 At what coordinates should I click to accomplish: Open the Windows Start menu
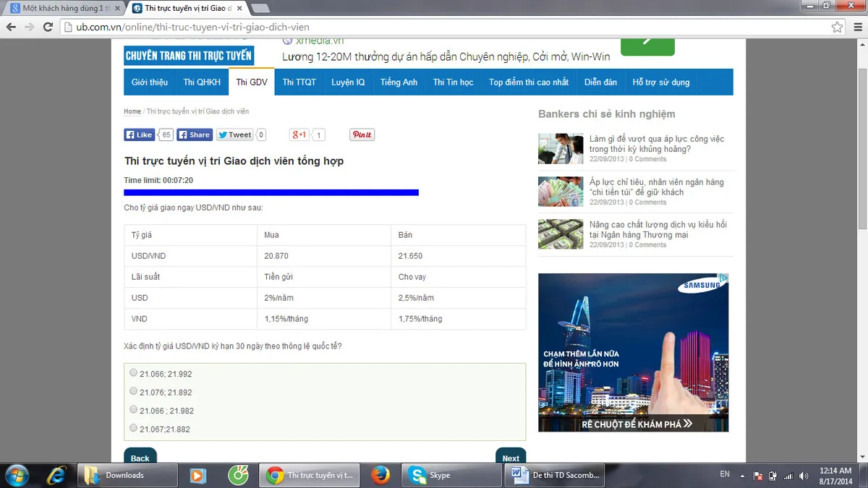(16, 475)
